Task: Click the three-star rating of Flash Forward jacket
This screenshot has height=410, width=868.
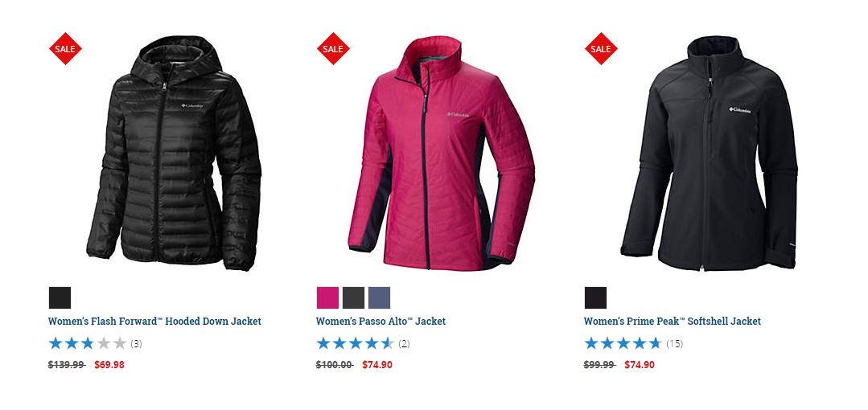Action: click(x=88, y=343)
